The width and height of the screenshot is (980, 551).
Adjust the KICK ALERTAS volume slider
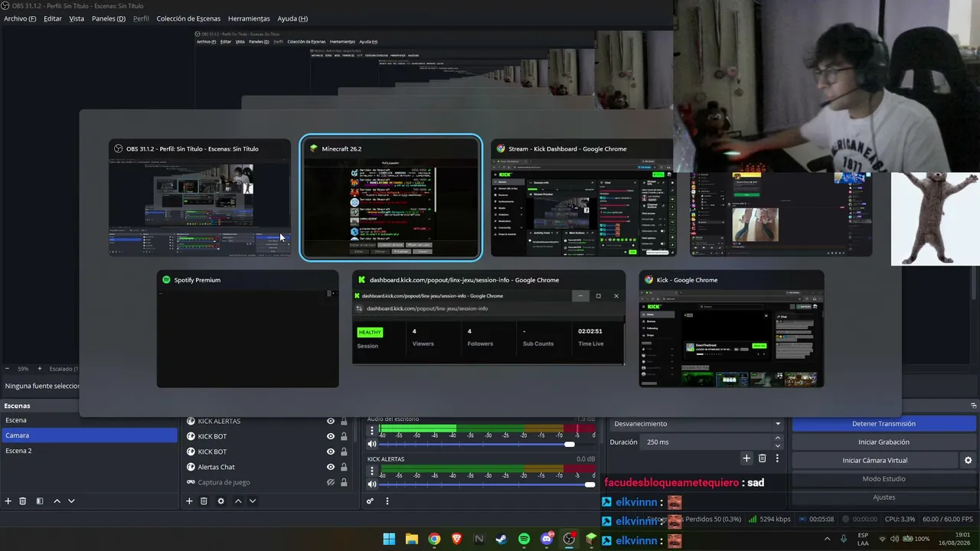point(590,484)
